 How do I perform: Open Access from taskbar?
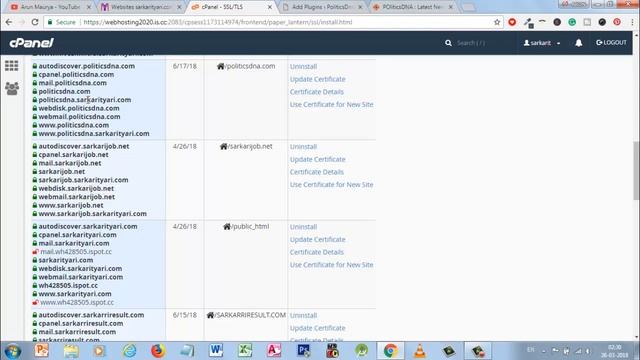pos(274,351)
